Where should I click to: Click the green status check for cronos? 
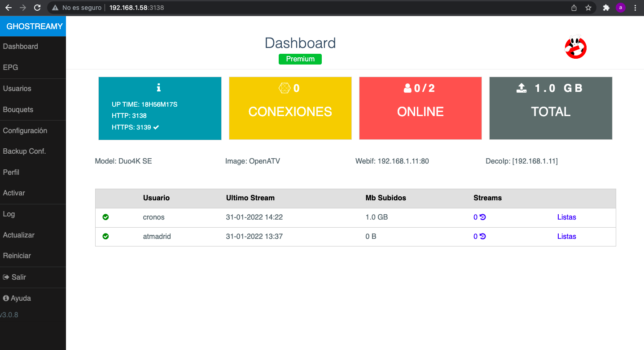point(106,217)
